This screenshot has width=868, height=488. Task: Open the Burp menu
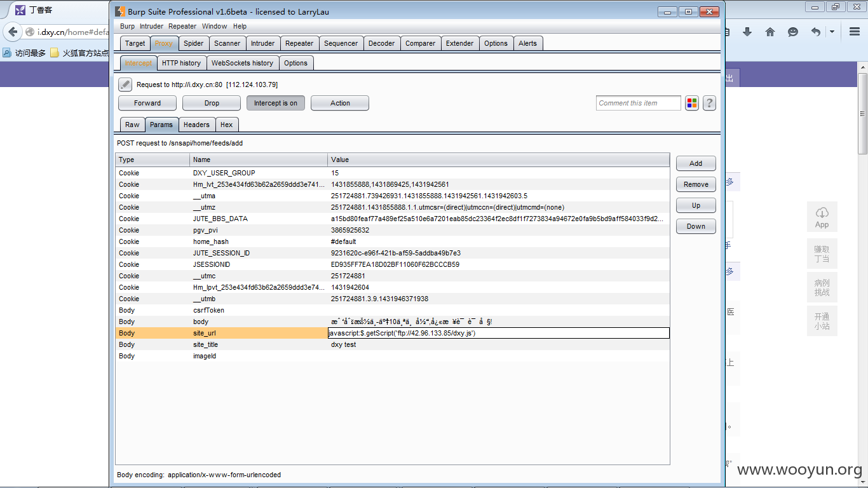[127, 26]
